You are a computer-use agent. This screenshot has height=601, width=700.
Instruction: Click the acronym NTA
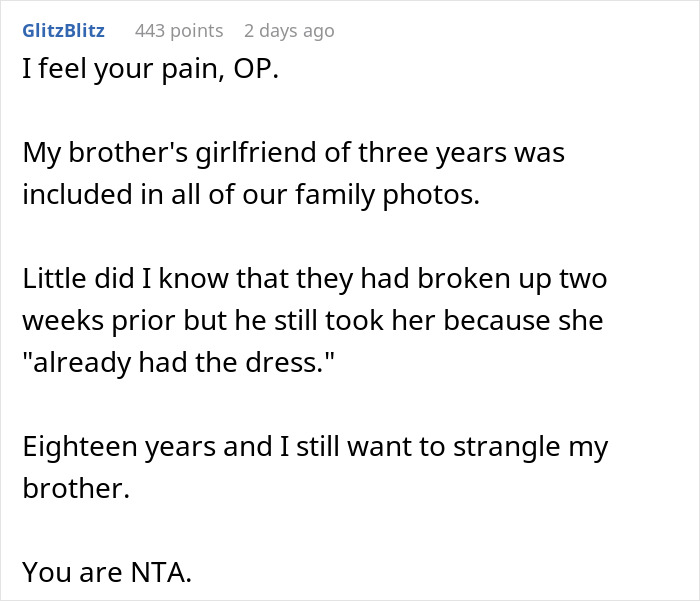[x=161, y=572]
